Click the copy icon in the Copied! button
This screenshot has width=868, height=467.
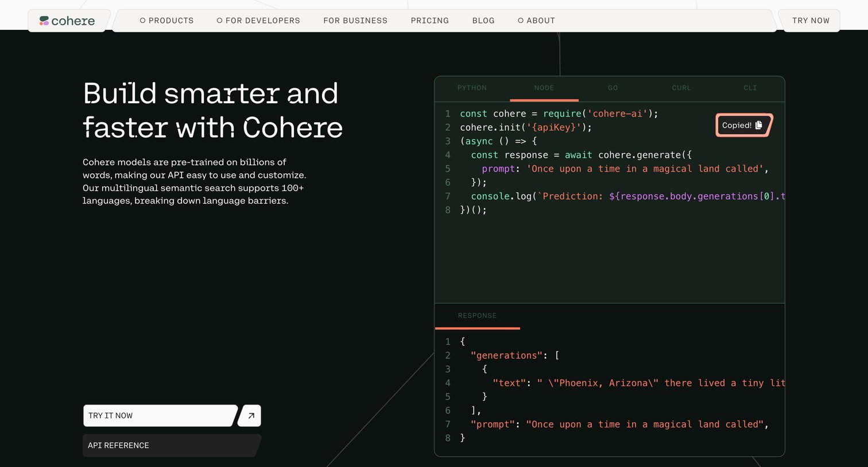tap(758, 125)
